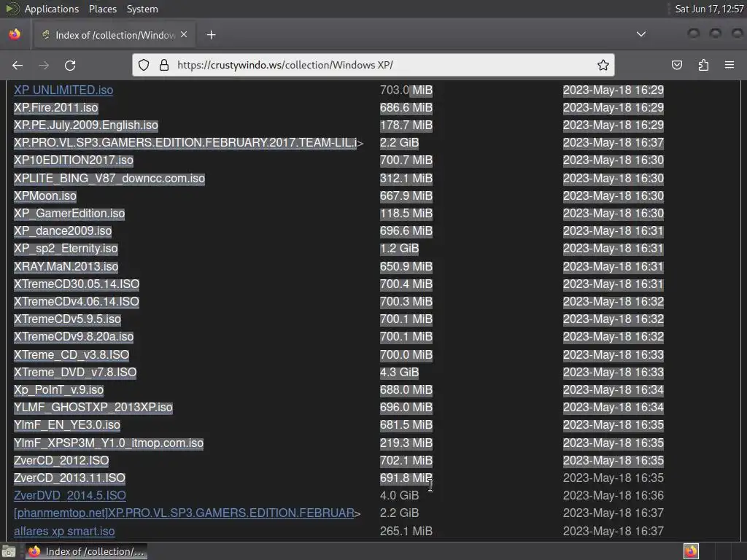The image size is (747, 560).
Task: Click Xp_PoInT_v.9.iso link
Action: tap(58, 390)
